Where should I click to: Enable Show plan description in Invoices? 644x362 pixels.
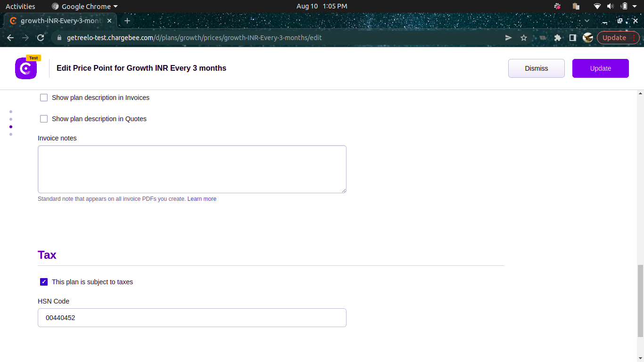tap(44, 98)
